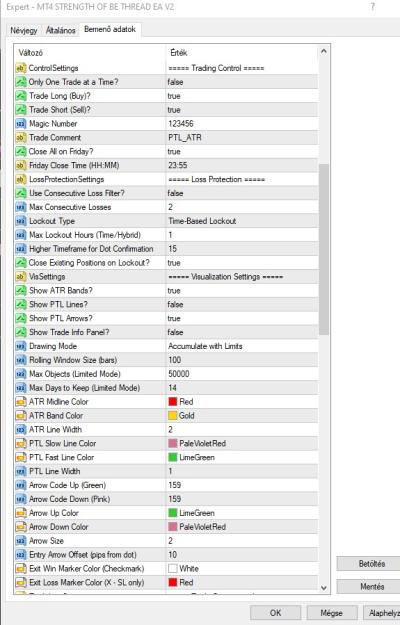This screenshot has width=400, height=625.
Task: Click the Max Objects value 50000
Action: coord(179,374)
